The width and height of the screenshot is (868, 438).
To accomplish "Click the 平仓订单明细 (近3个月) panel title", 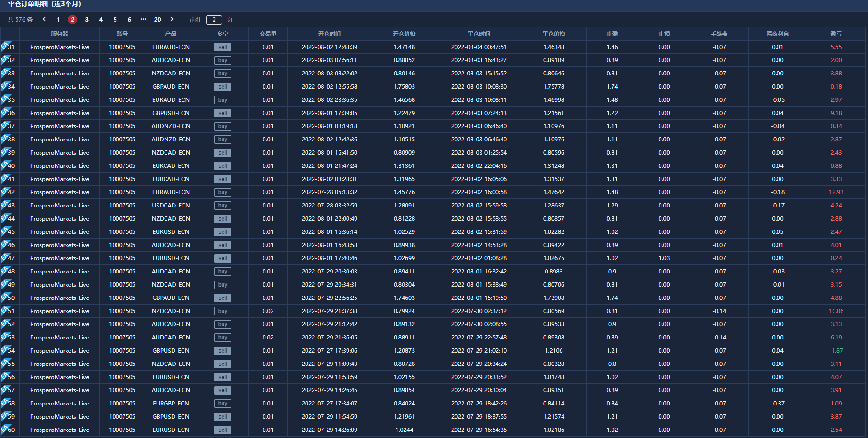I will tap(44, 4).
